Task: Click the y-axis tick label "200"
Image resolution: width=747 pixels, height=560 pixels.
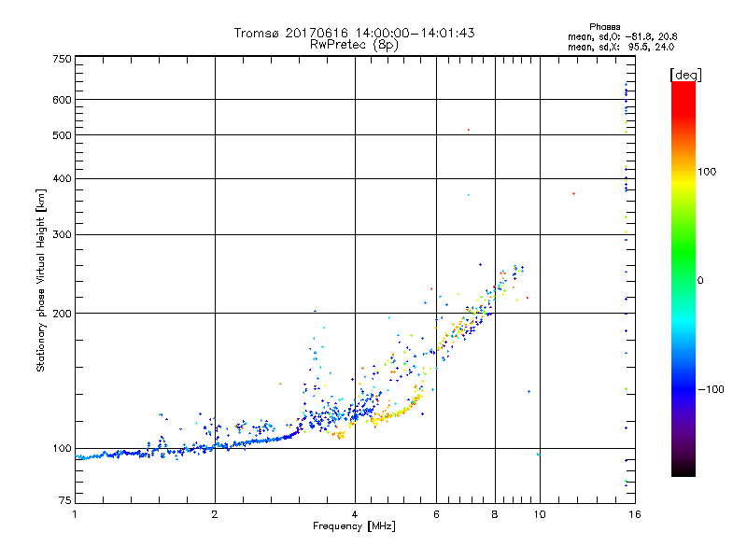Action: point(63,314)
